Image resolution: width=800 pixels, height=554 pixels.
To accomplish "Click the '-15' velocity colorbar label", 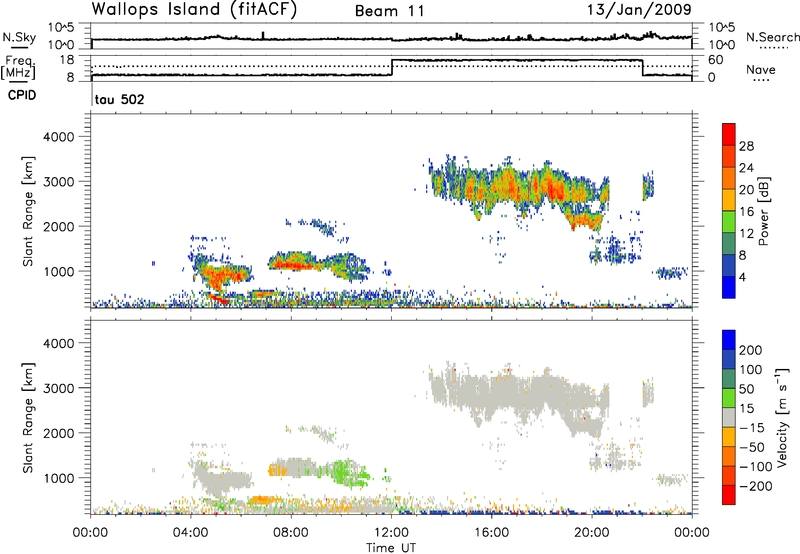I will [751, 427].
